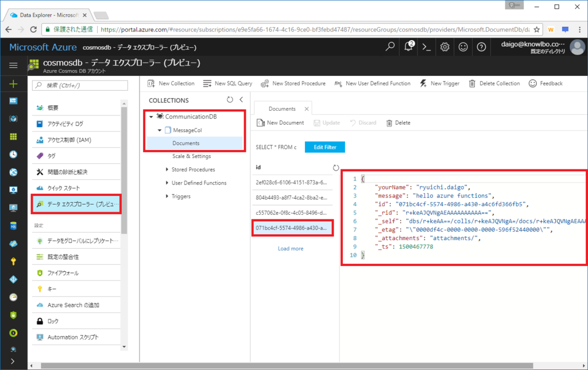
Task: Click the account avatar picture
Action: 577,47
